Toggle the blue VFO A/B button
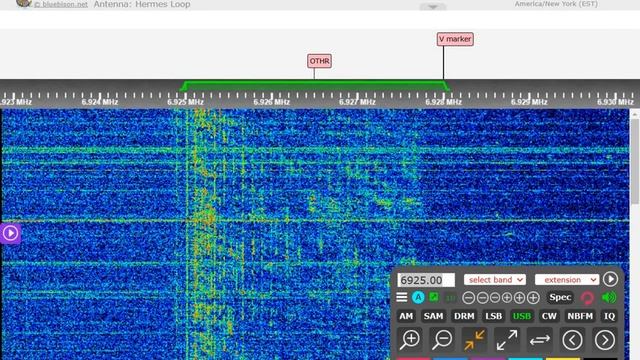The image size is (640, 360). pos(418,298)
